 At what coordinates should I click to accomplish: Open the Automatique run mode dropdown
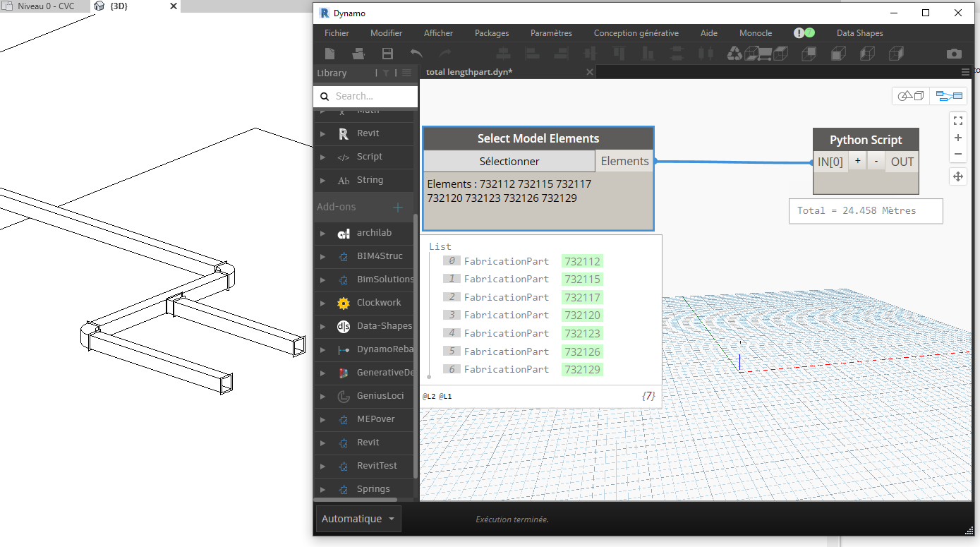358,519
